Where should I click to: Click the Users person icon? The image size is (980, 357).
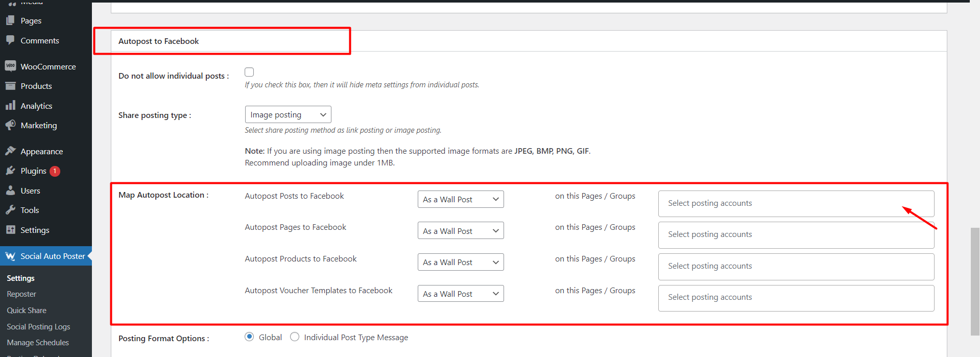[10, 191]
